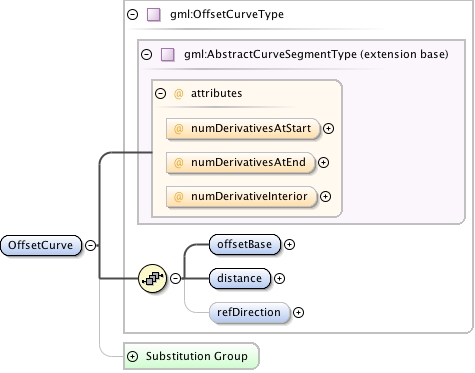Click the sequence compositor icon
The height and width of the screenshot is (373, 475).
pyautogui.click(x=153, y=278)
